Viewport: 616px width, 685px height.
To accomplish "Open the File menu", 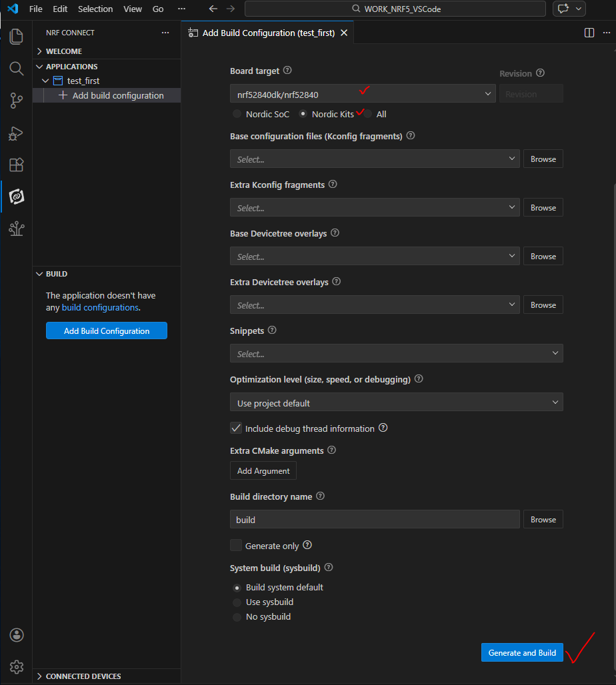I will (35, 9).
